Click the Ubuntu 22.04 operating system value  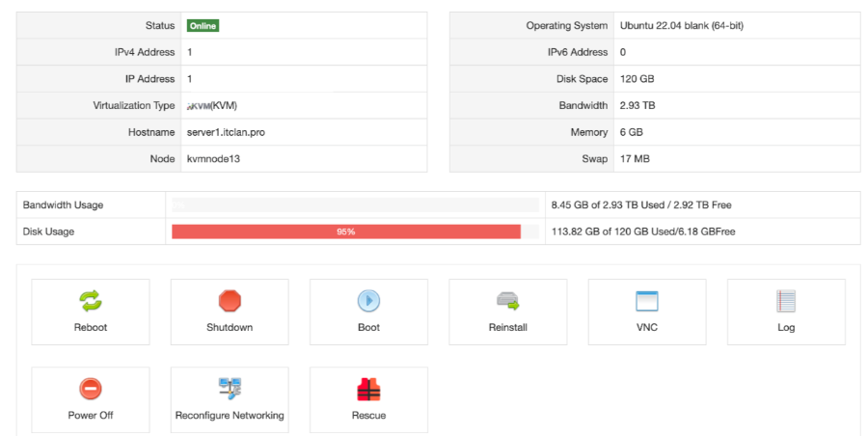pos(681,26)
